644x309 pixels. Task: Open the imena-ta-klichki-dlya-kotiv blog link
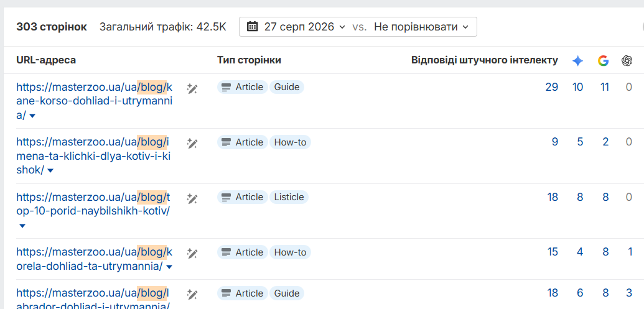[x=94, y=156]
